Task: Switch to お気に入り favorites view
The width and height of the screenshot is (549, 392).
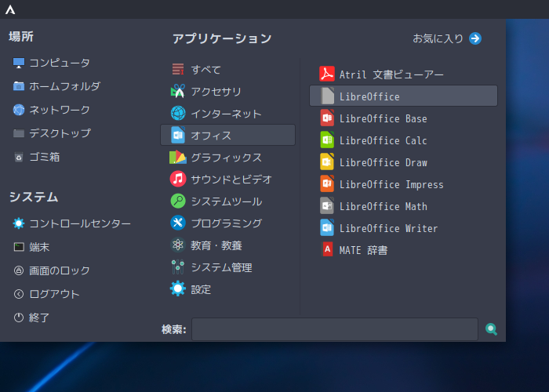Action: [x=447, y=38]
